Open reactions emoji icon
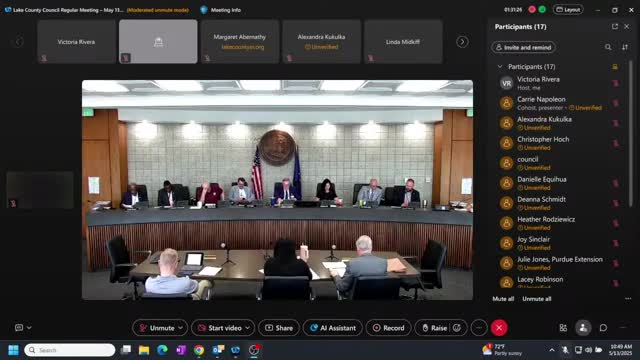640x360 pixels. 457,328
